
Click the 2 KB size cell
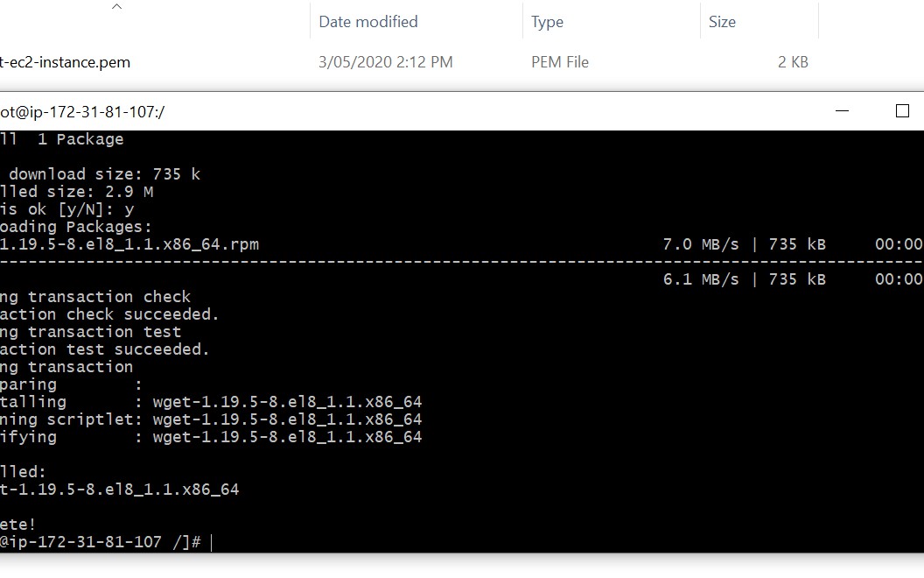coord(793,62)
